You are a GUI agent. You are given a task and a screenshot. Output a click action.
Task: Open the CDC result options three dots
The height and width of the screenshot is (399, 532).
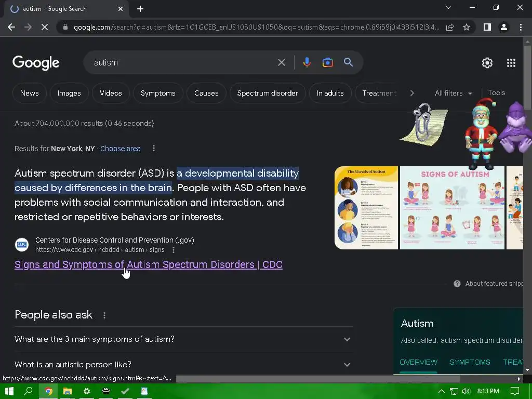tap(174, 250)
